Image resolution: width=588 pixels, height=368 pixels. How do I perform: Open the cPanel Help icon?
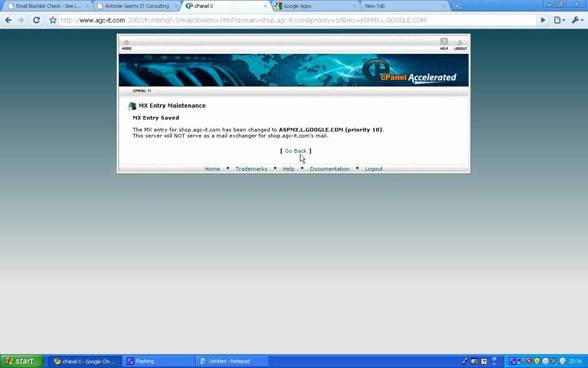444,44
